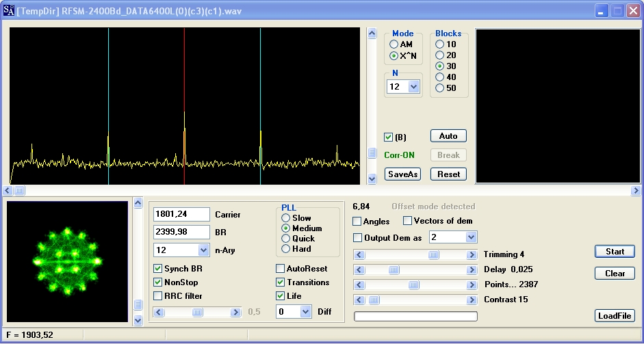Viewport: 644px width, 344px height.
Task: Select AM mode radio button
Action: (x=394, y=44)
